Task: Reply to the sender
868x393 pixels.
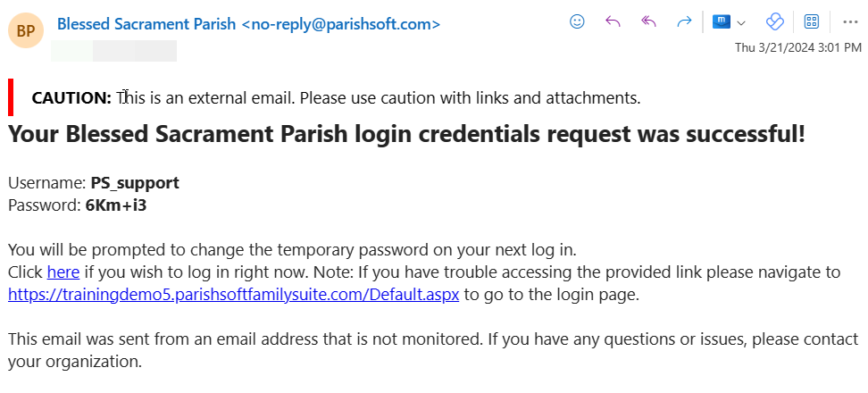Action: point(613,22)
